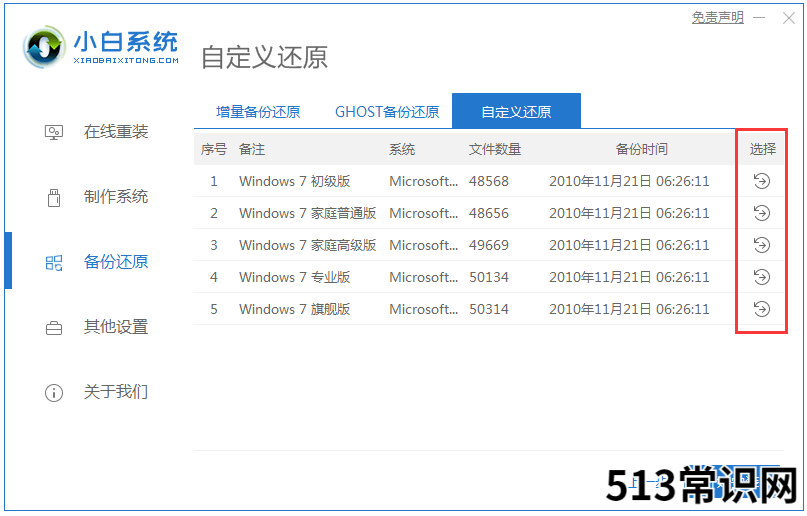Click restore icon for Windows 7 旗舰版

pyautogui.click(x=762, y=309)
